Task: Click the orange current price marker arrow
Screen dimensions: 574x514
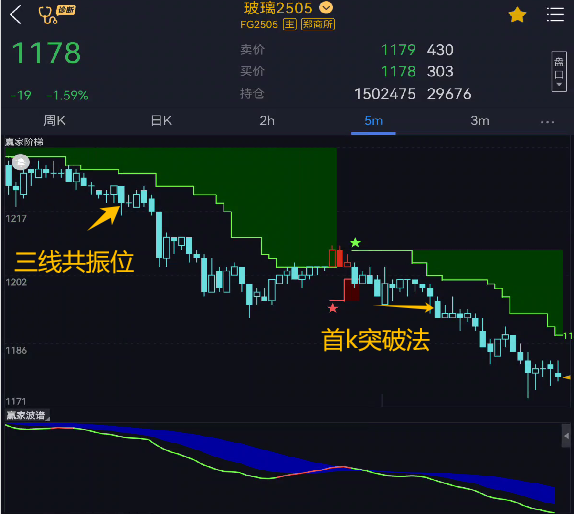Action: [567, 377]
